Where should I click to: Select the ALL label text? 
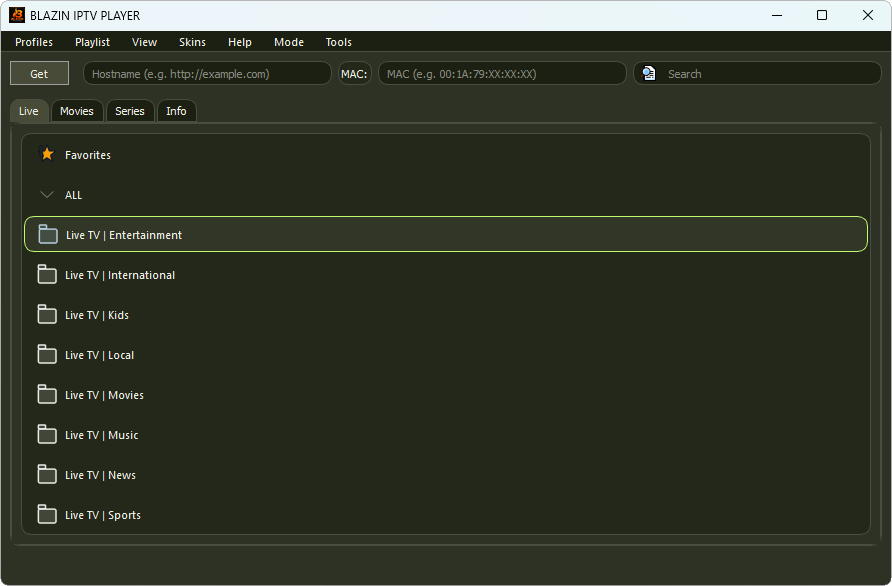73,195
